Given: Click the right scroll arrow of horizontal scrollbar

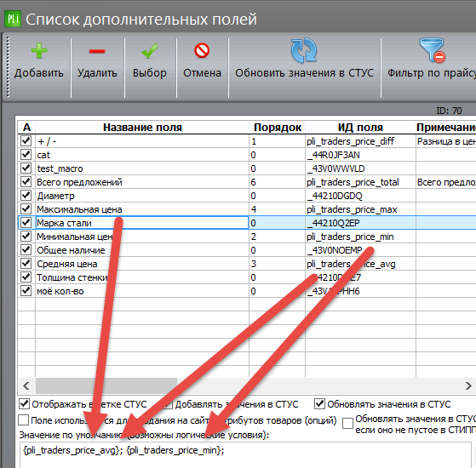Looking at the screenshot, I should (x=468, y=386).
